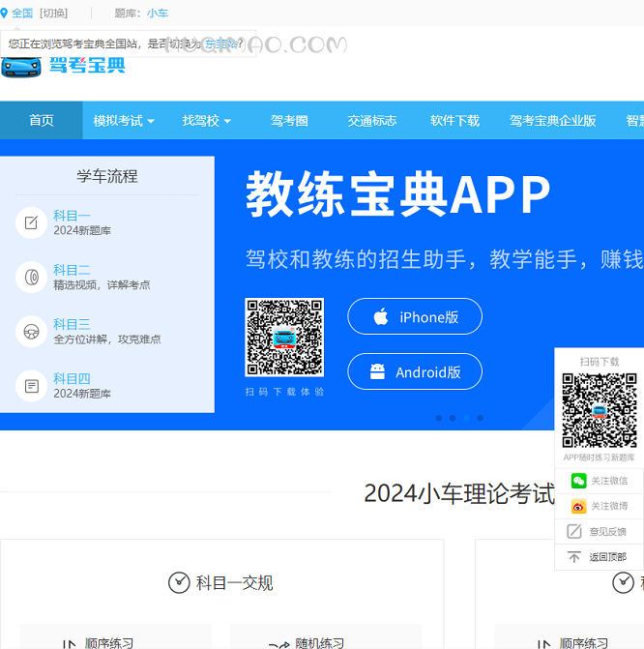Click the Android版 download button

415,371
